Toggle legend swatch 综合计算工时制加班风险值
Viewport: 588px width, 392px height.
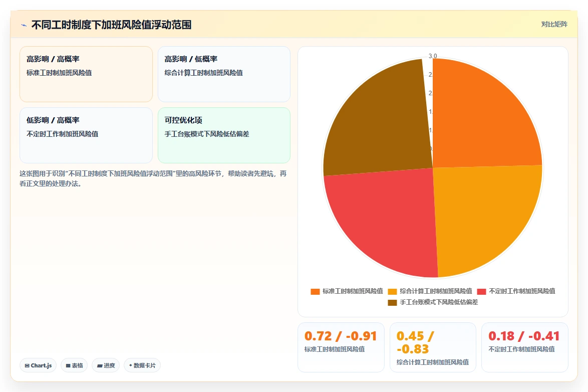coord(392,291)
